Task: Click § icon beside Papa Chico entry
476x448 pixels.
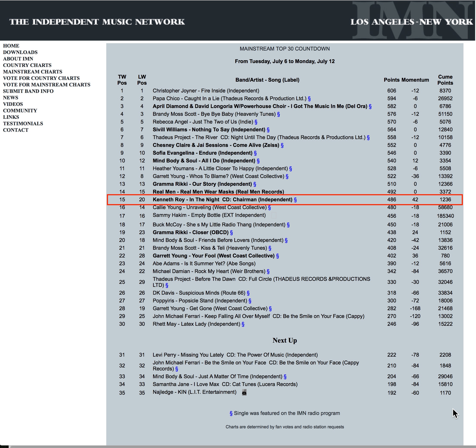Action: point(309,99)
